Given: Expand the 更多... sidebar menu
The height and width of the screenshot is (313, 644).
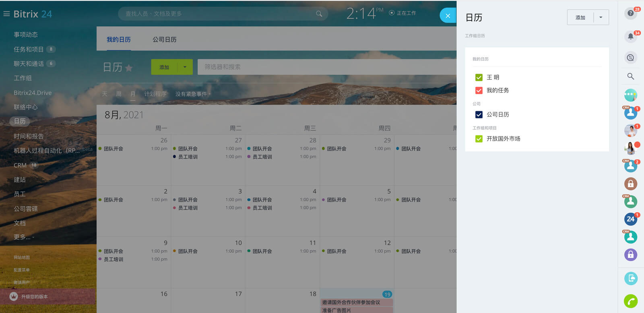Looking at the screenshot, I should point(24,237).
